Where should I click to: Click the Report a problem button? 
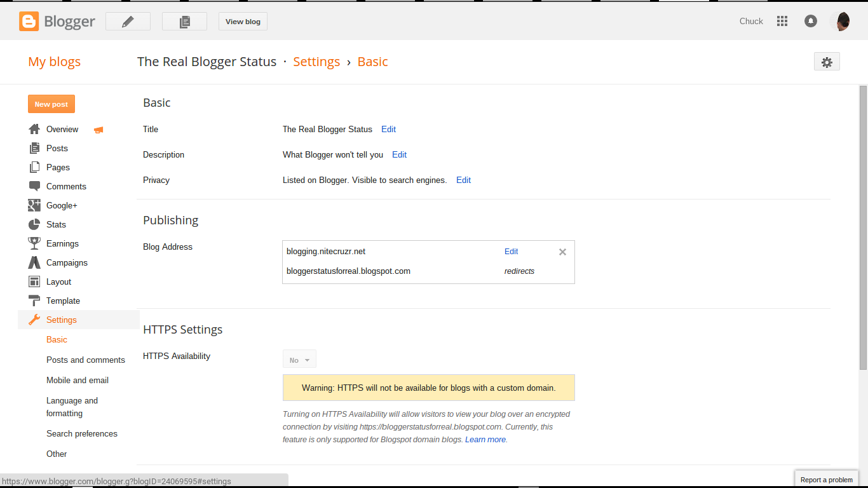click(826, 480)
